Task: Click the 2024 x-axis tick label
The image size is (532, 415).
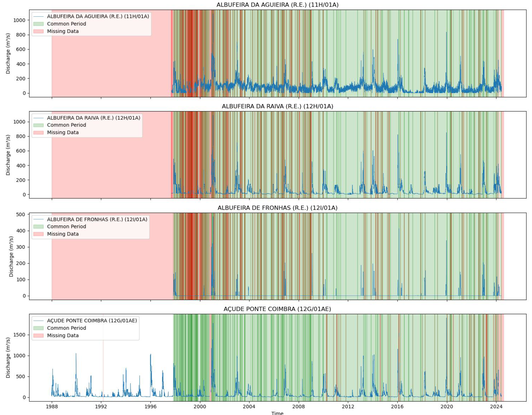Action: 496,406
